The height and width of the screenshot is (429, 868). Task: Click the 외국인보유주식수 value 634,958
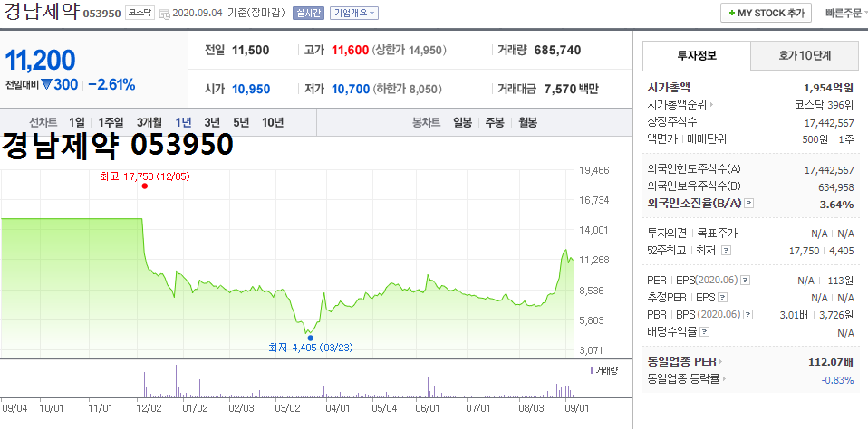836,187
